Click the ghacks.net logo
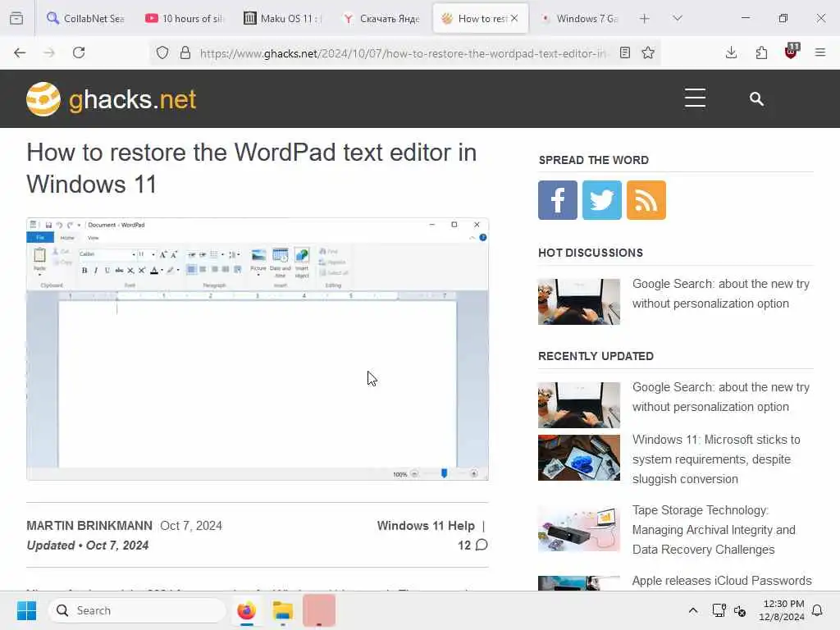 coord(112,99)
